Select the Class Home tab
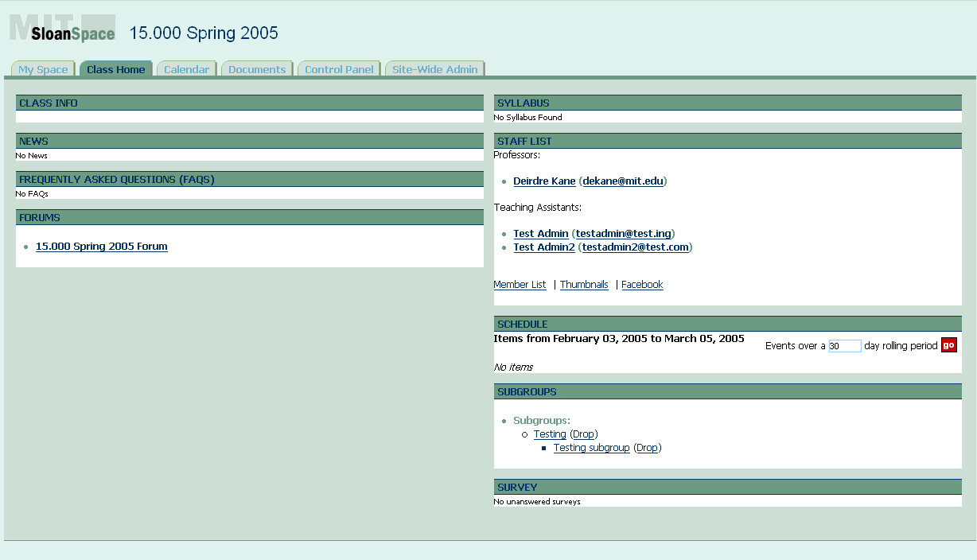The width and height of the screenshot is (977, 560). [115, 69]
